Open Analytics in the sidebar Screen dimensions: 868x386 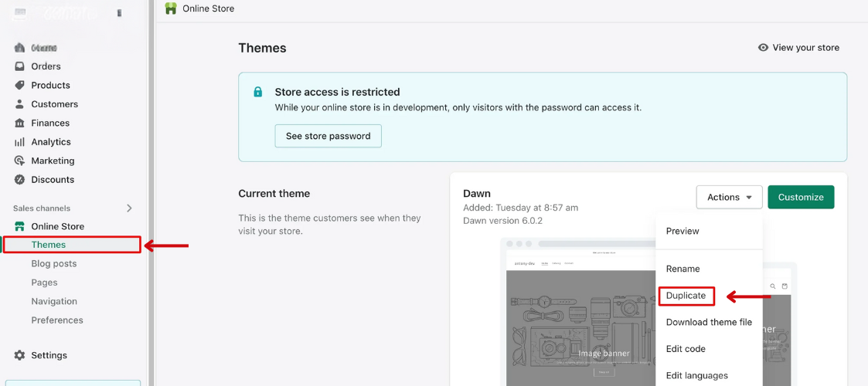[51, 141]
